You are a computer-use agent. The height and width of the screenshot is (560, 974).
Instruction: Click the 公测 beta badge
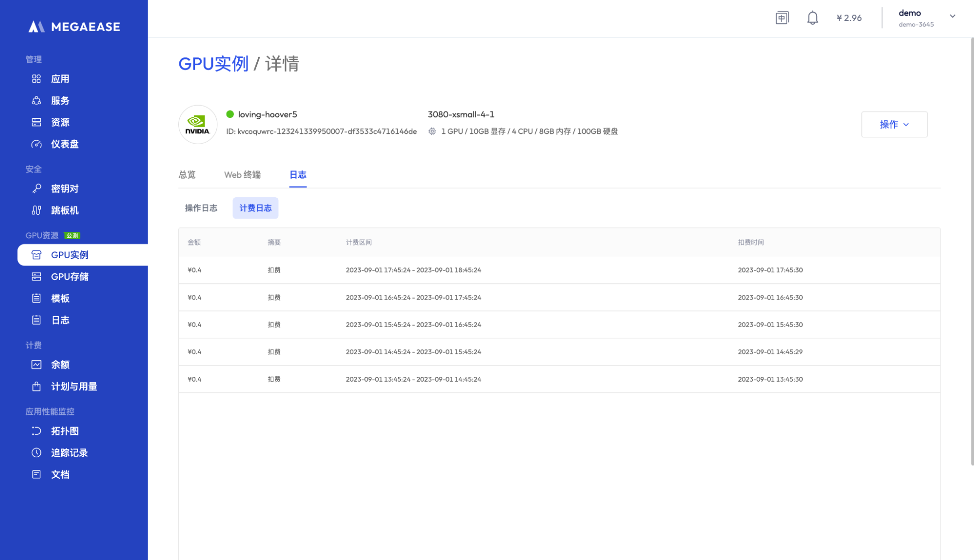tap(72, 236)
